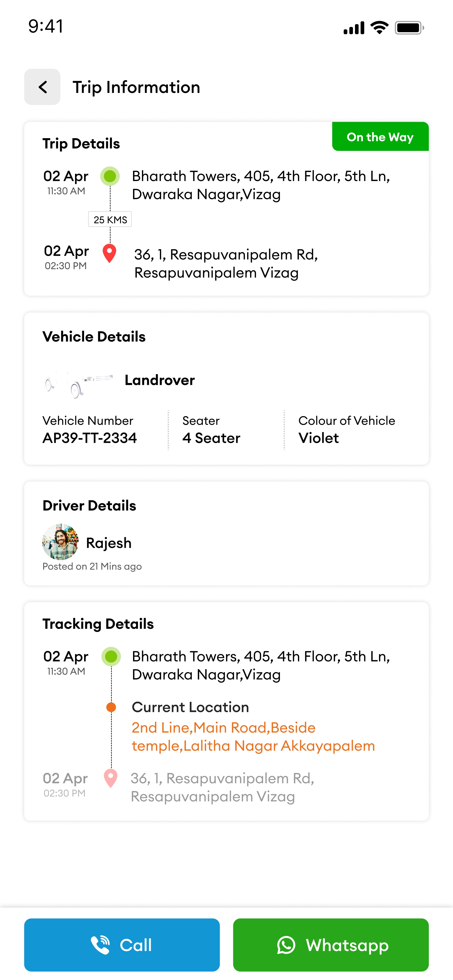The height and width of the screenshot is (980, 453).
Task: Tap the driver name Rajesh
Action: tap(108, 543)
